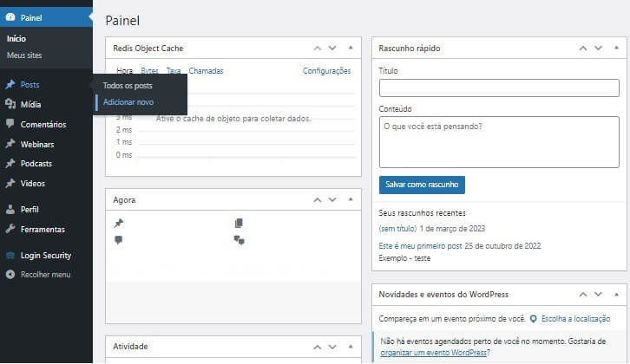The image size is (630, 364).
Task: Open the Painel menu item
Action: tap(46, 17)
